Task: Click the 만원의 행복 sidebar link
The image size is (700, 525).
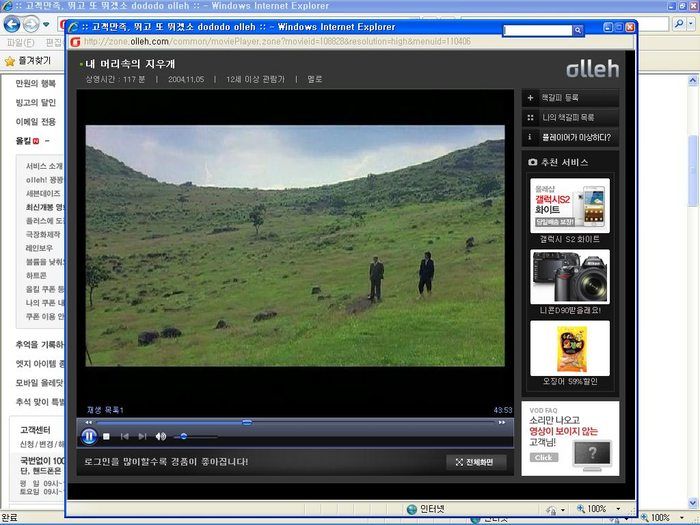Action: [36, 83]
